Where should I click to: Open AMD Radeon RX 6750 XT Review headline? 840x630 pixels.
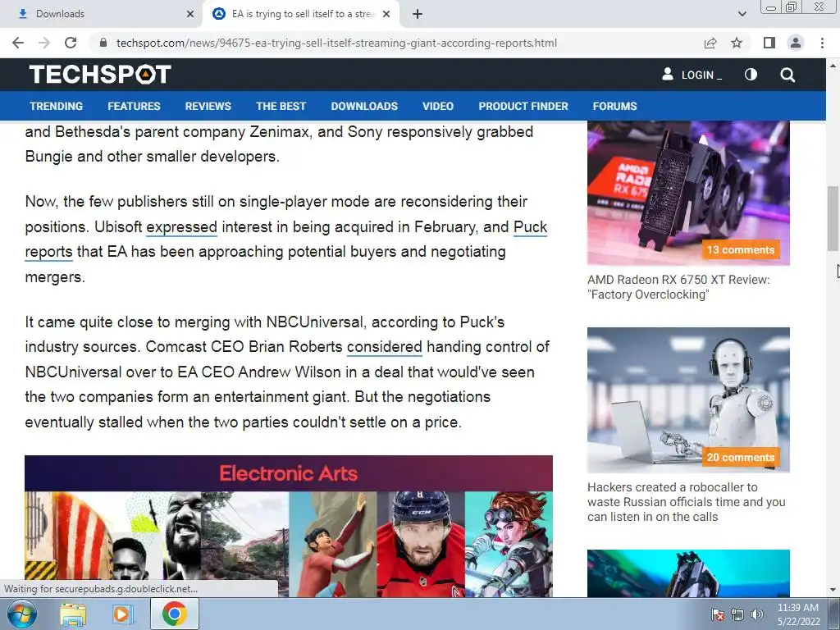coord(678,287)
